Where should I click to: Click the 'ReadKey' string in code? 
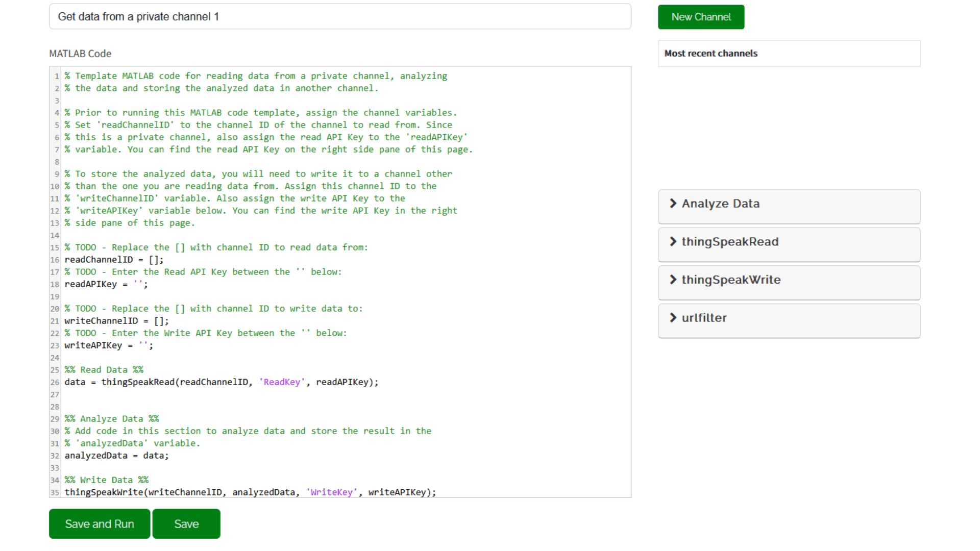click(x=282, y=382)
